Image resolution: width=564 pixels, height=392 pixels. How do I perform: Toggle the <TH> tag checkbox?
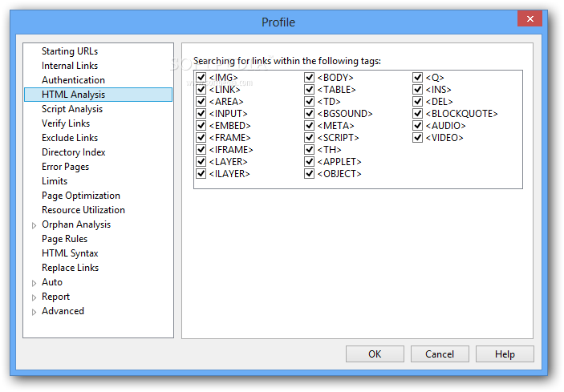click(309, 149)
